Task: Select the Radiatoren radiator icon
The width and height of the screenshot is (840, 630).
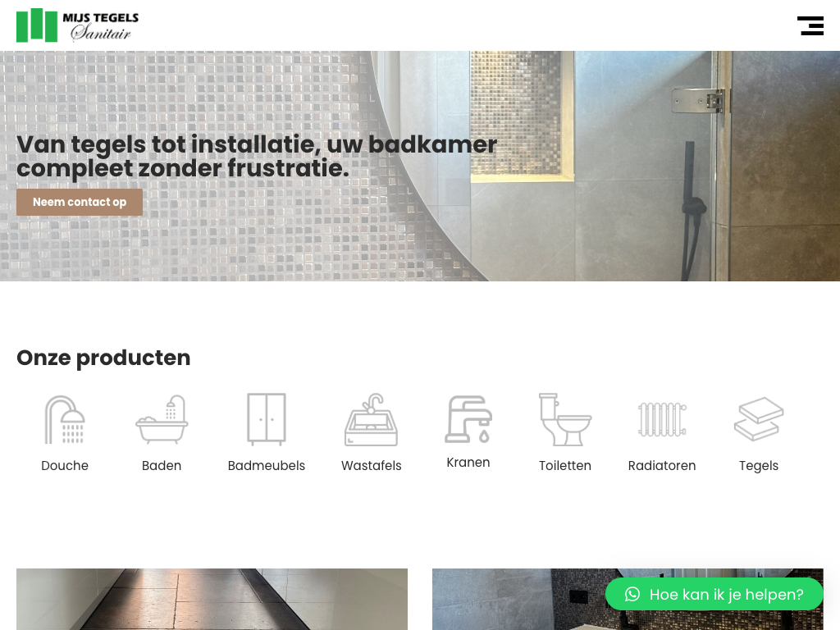Action: 662,419
